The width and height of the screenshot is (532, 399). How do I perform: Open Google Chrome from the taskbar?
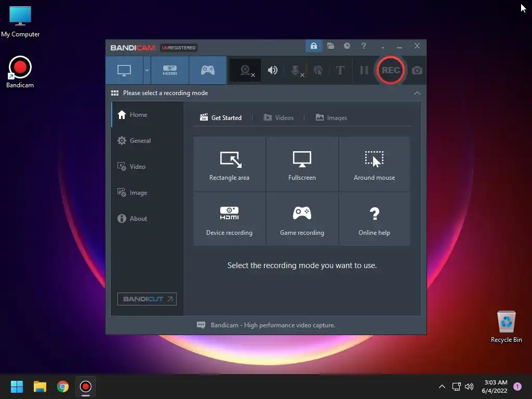coord(63,387)
